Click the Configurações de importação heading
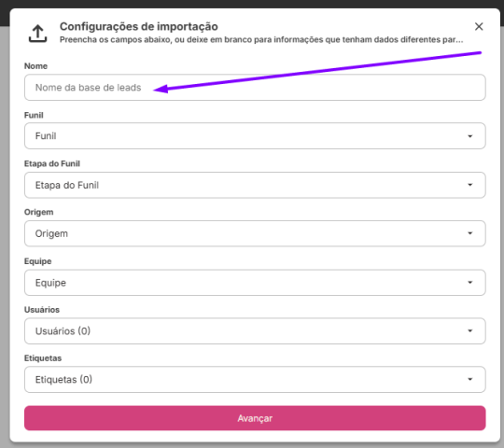Image resolution: width=504 pixels, height=448 pixels. pyautogui.click(x=139, y=26)
